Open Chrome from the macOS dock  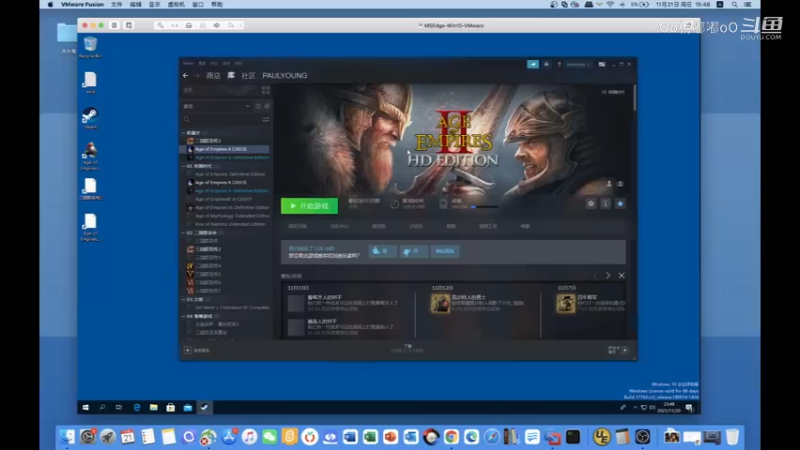[451, 437]
